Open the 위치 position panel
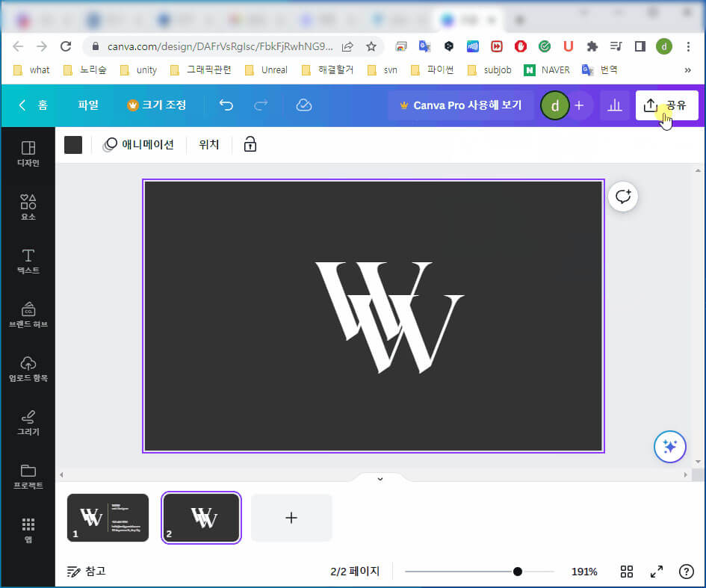Viewport: 706px width, 588px height. point(209,144)
